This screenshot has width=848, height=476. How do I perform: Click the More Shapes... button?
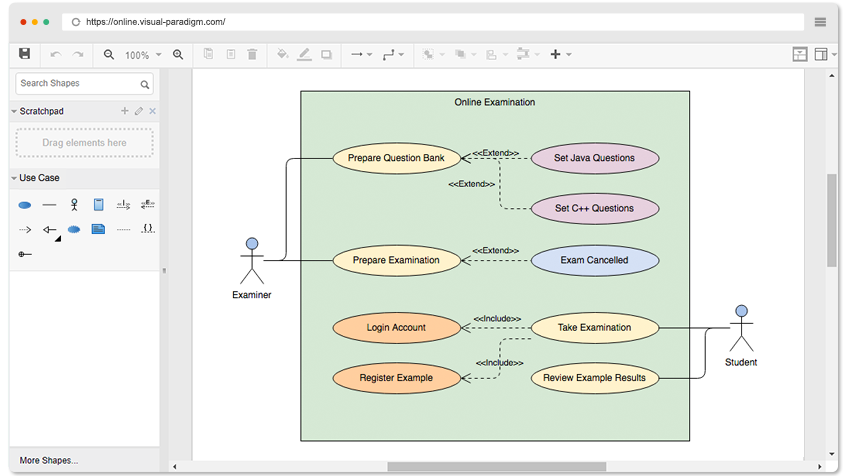click(49, 460)
